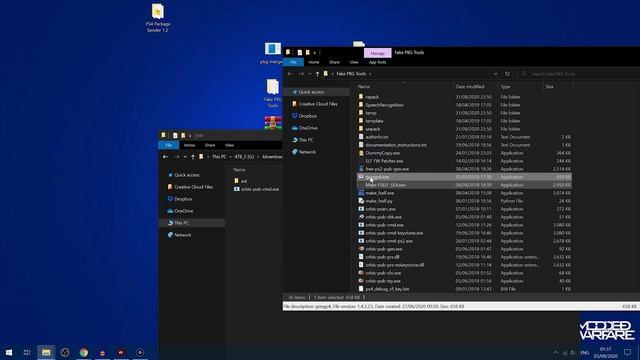Click the WinRAR archive icon on the desktop
This screenshot has width=640, height=360.
273,123
